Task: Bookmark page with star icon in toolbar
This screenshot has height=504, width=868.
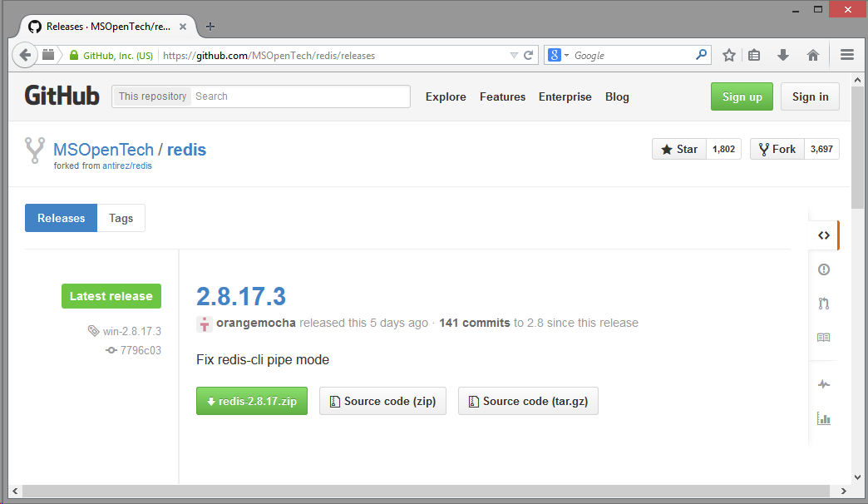Action: pos(729,56)
